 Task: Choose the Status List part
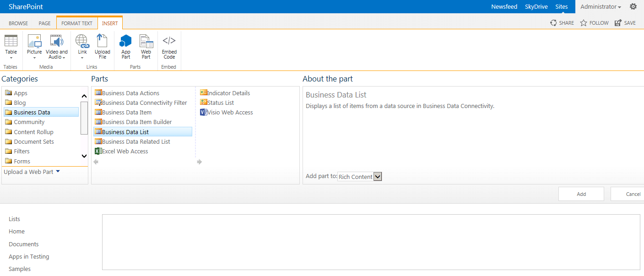pyautogui.click(x=217, y=103)
